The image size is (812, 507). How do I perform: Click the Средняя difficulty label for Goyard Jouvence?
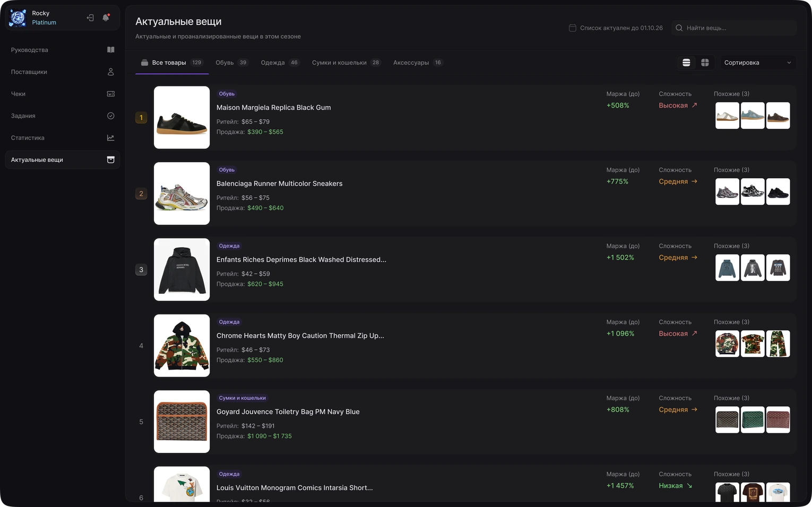click(673, 409)
